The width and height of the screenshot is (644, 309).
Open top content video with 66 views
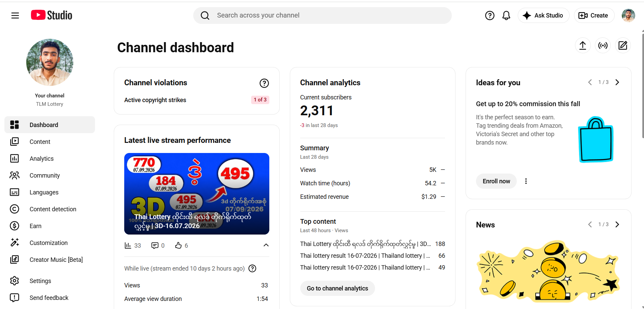coord(372,256)
